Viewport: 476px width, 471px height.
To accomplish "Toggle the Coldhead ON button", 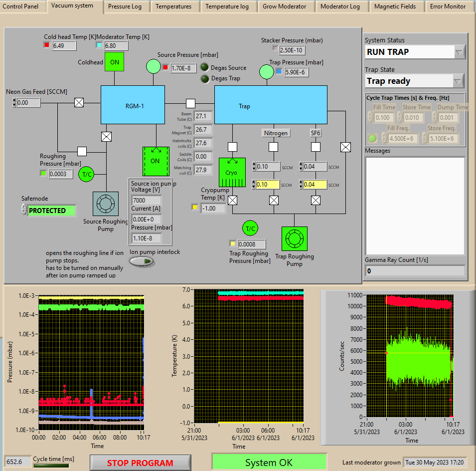I will tap(114, 62).
